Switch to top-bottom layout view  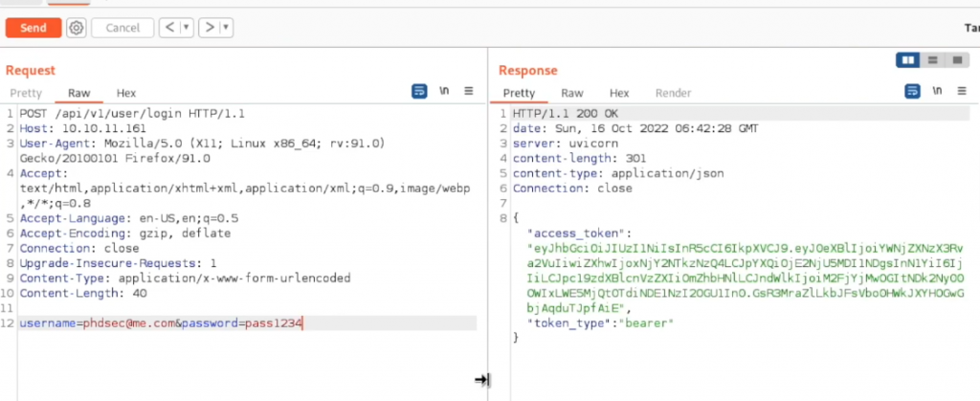tap(933, 60)
